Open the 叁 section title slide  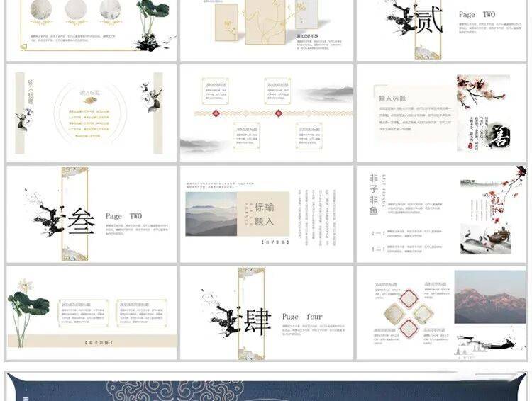click(x=92, y=214)
